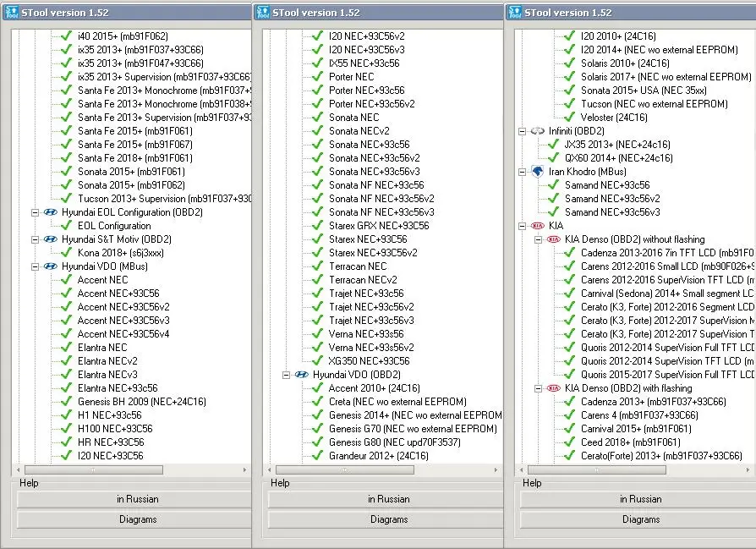Click the Hyundai logo beside Hyundai VDO (MBus)
The height and width of the screenshot is (549, 756).
[50, 266]
